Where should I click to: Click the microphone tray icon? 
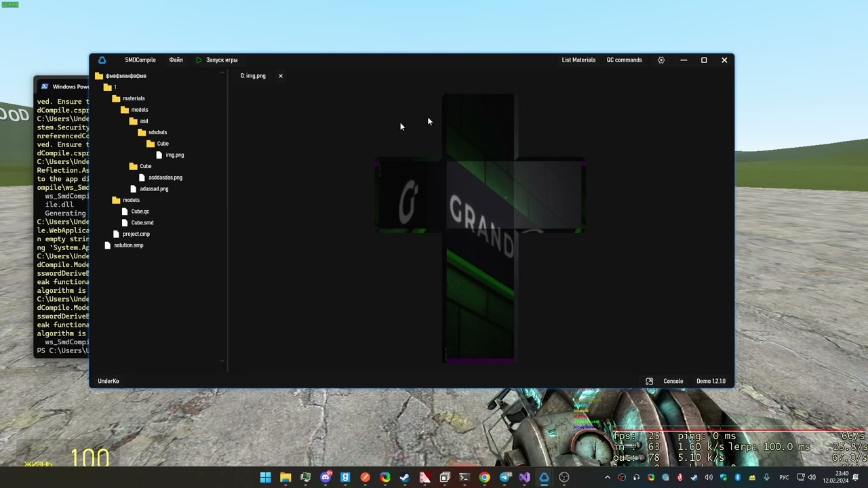click(767, 477)
